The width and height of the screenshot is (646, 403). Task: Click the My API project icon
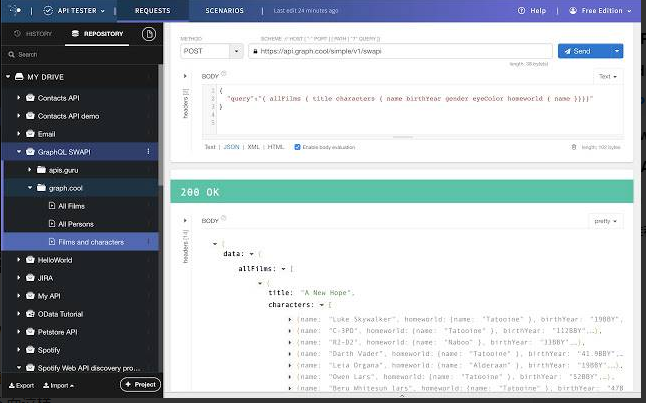(x=30, y=295)
